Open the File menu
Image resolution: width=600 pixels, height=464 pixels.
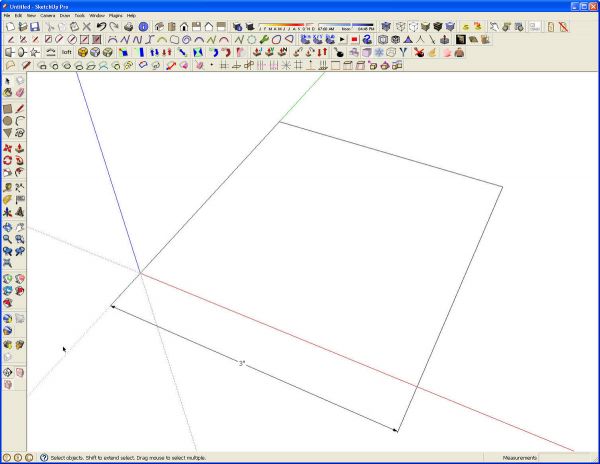(x=7, y=16)
